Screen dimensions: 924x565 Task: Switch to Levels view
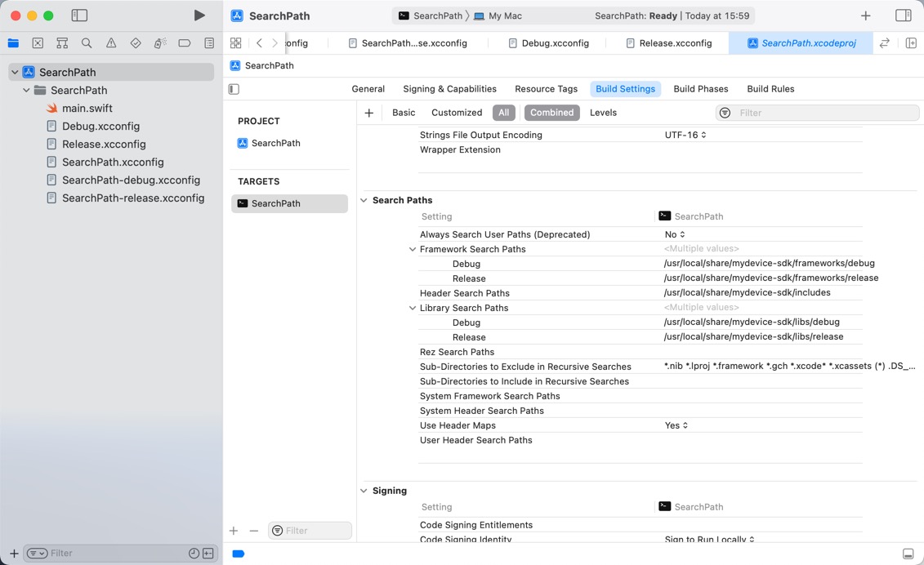point(603,113)
